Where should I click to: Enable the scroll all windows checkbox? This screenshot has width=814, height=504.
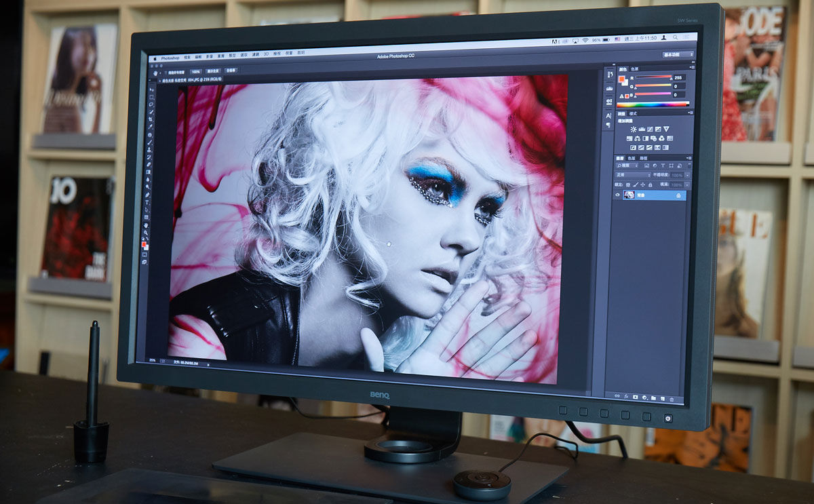[x=166, y=73]
